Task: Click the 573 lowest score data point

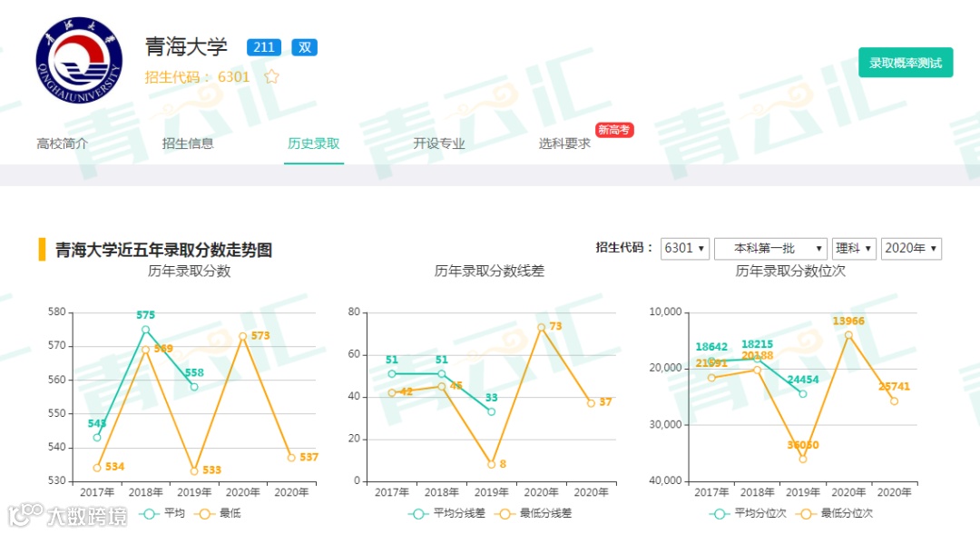Action: [x=243, y=336]
